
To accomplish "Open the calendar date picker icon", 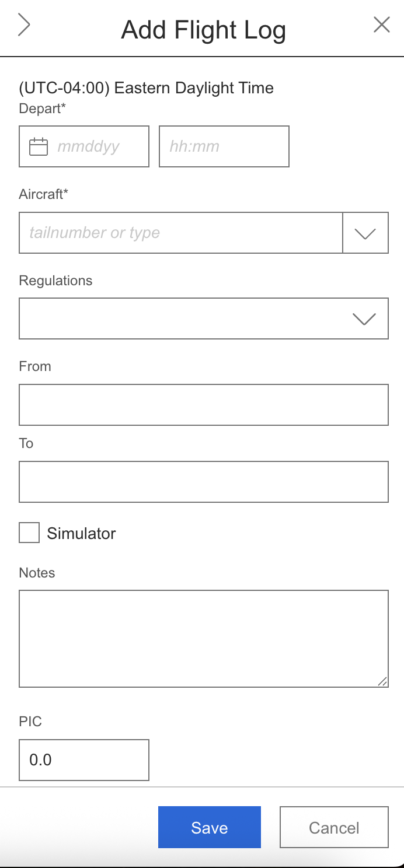I will point(39,146).
